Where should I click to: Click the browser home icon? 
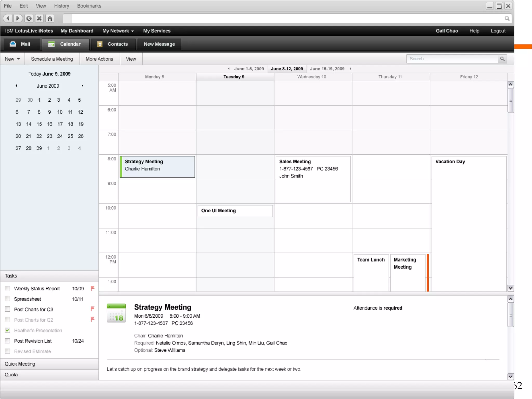pyautogui.click(x=50, y=18)
